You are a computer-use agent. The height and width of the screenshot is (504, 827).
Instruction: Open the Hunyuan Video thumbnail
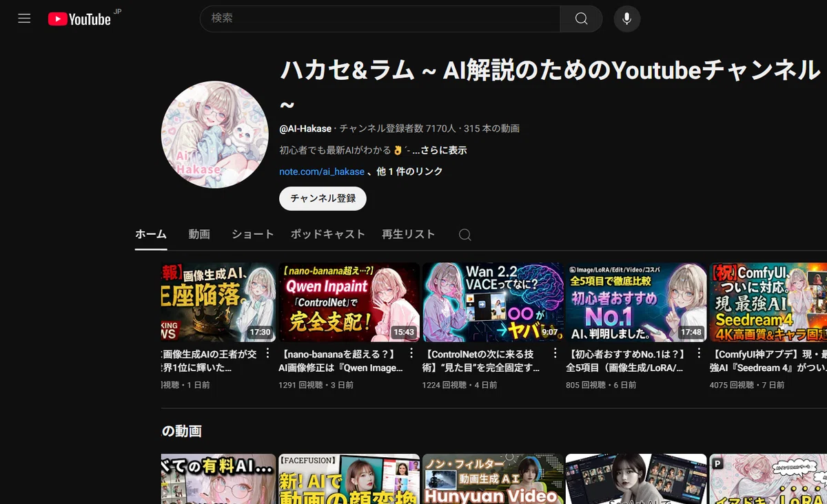pyautogui.click(x=493, y=479)
